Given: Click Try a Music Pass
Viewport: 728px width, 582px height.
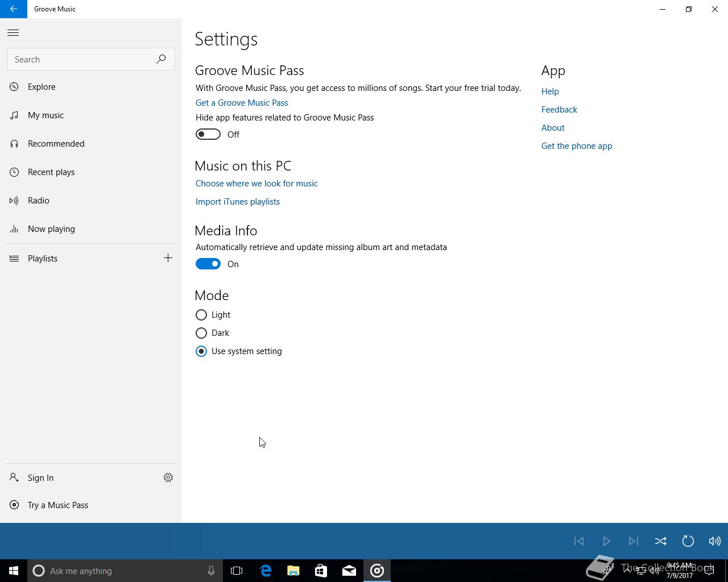Looking at the screenshot, I should pyautogui.click(x=91, y=505).
